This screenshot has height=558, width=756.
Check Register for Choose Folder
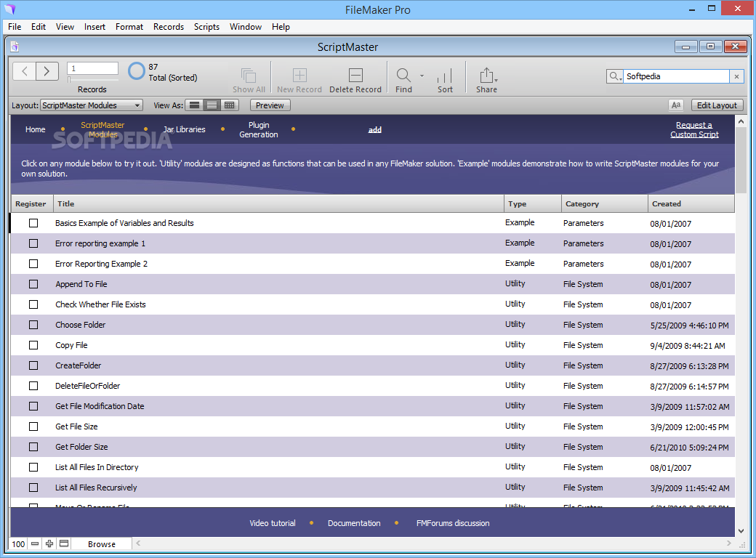click(33, 325)
